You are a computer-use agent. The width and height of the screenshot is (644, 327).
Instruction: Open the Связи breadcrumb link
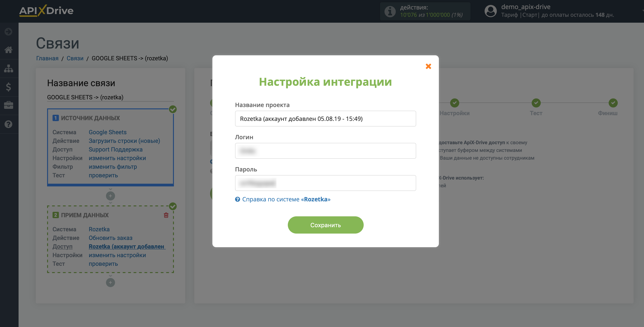[75, 58]
